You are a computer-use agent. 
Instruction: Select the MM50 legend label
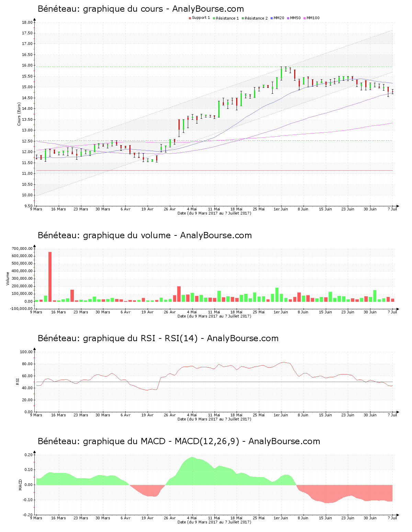pos(295,18)
